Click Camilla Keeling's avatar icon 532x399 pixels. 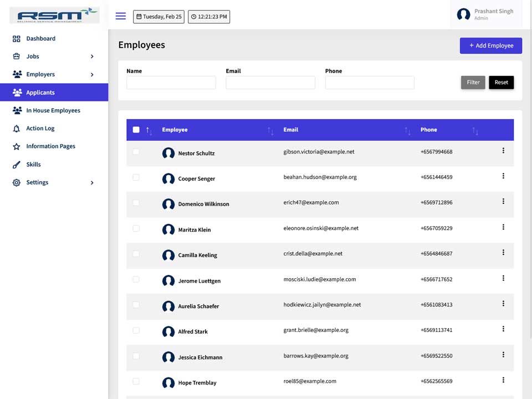tap(168, 255)
